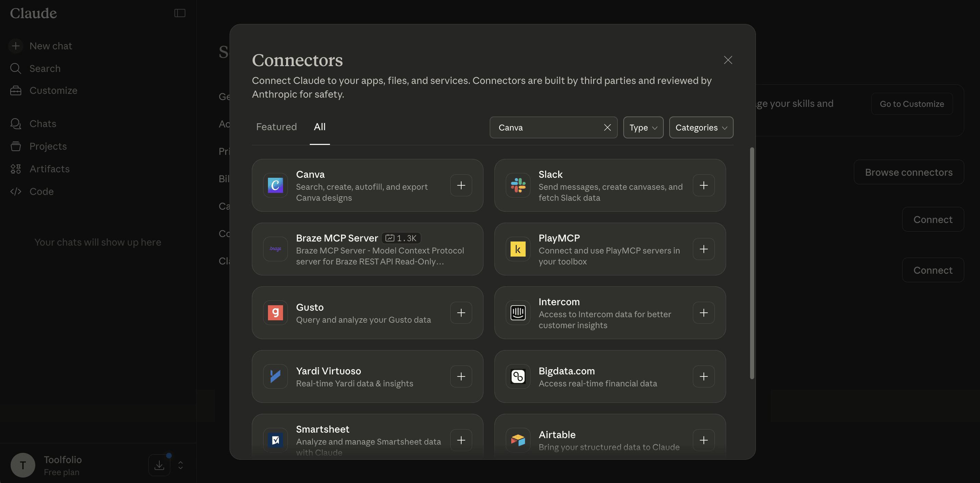The height and width of the screenshot is (483, 980).
Task: Collapse the sidebar with panel icon
Action: coord(180,13)
